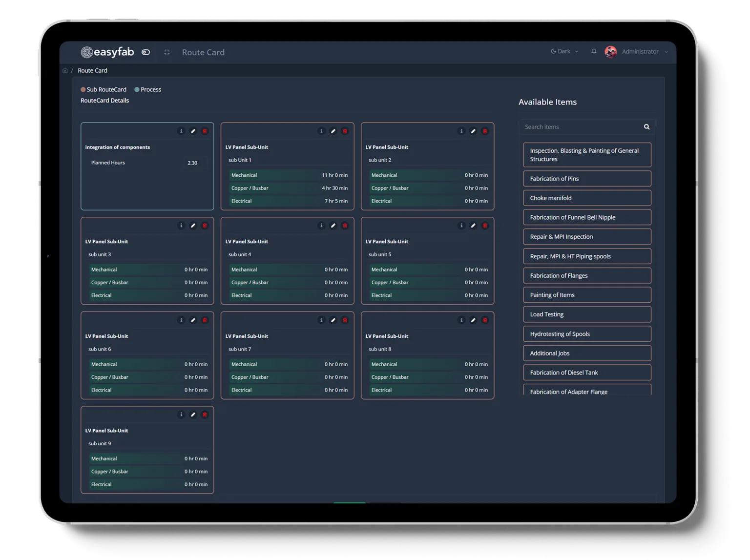The width and height of the screenshot is (750, 560).
Task: Open the notifications bell
Action: 594,51
